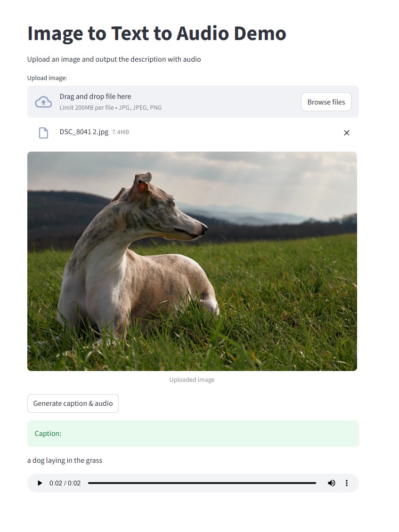Click the 7.4MB file size text
The width and height of the screenshot is (399, 532).
pos(121,132)
